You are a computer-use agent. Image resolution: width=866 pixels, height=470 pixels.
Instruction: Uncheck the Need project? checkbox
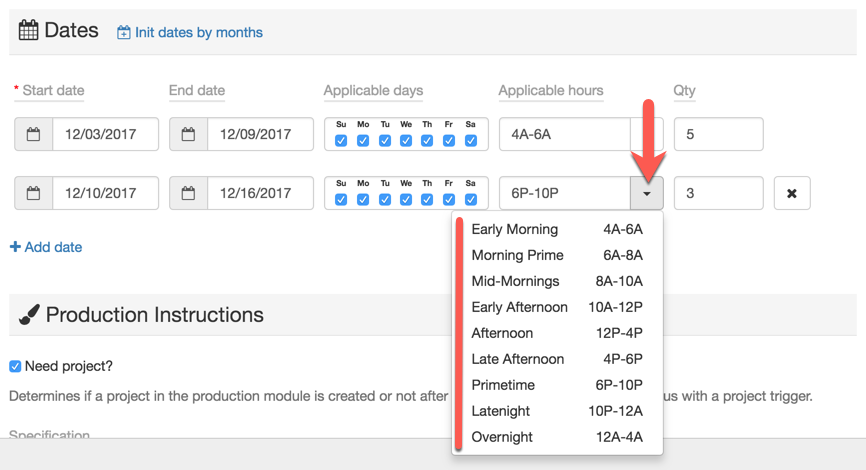(x=15, y=366)
